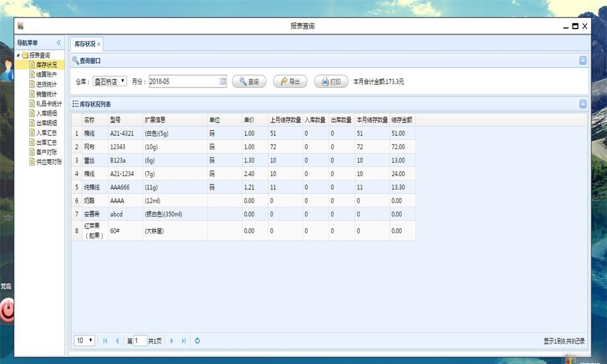Open the 仓库 warehouse dropdown
Image resolution: width=607 pixels, height=364 pixels.
pos(110,81)
